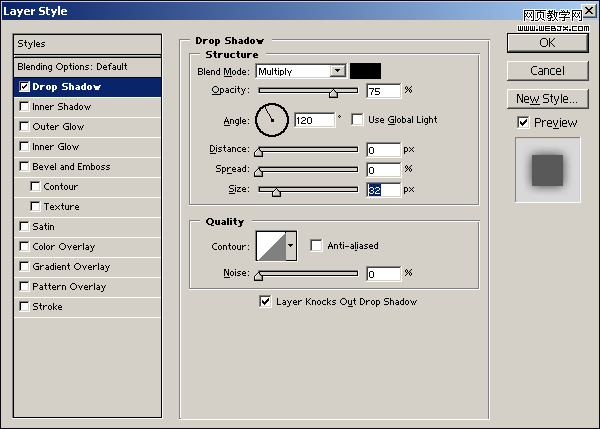The height and width of the screenshot is (429, 600).
Task: Click the Size value field
Action: point(383,190)
